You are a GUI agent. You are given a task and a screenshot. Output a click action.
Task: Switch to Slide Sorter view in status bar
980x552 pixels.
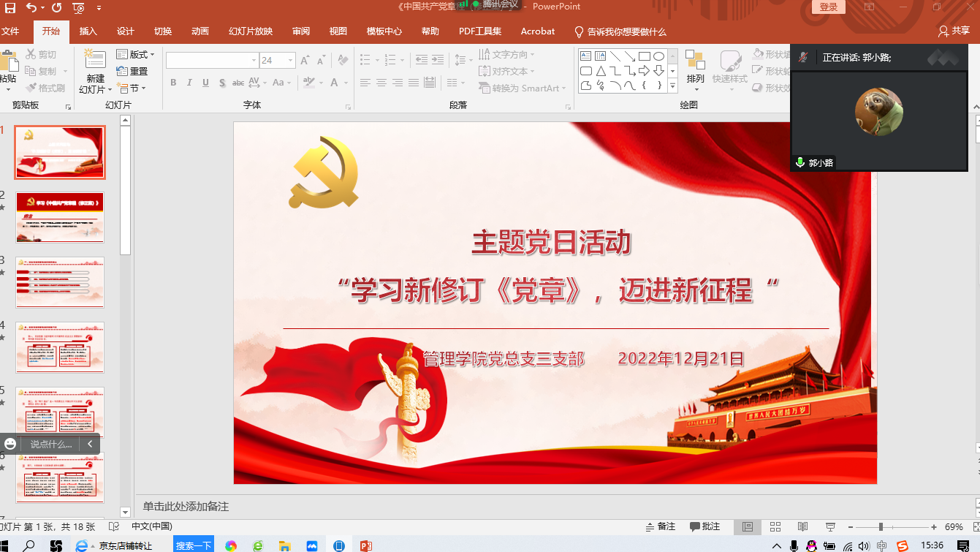point(775,526)
